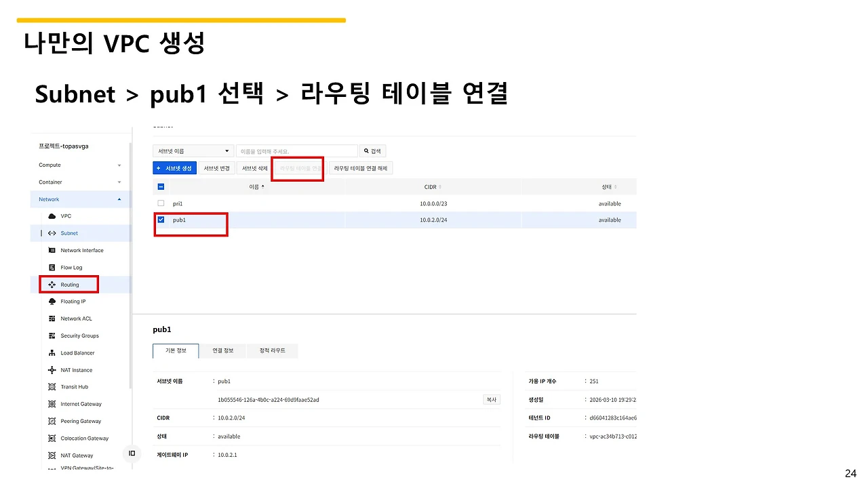868x488 pixels.
Task: Navigate to the Routing section
Action: pos(68,284)
